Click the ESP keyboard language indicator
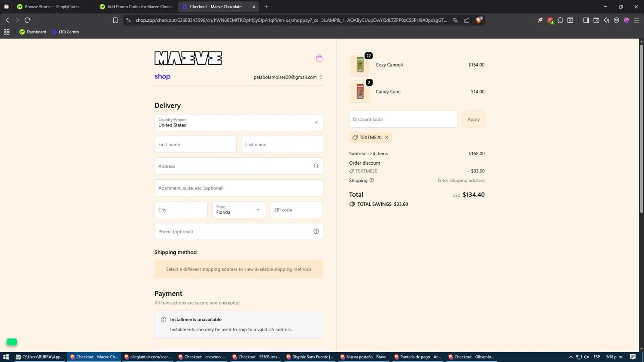Viewport: 644px width, 362px height. pos(597,357)
